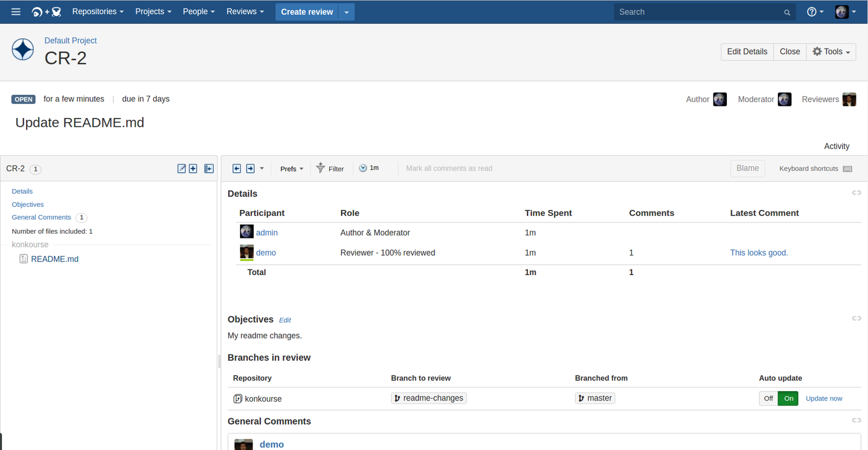
Task: Click the Update now link
Action: [824, 398]
